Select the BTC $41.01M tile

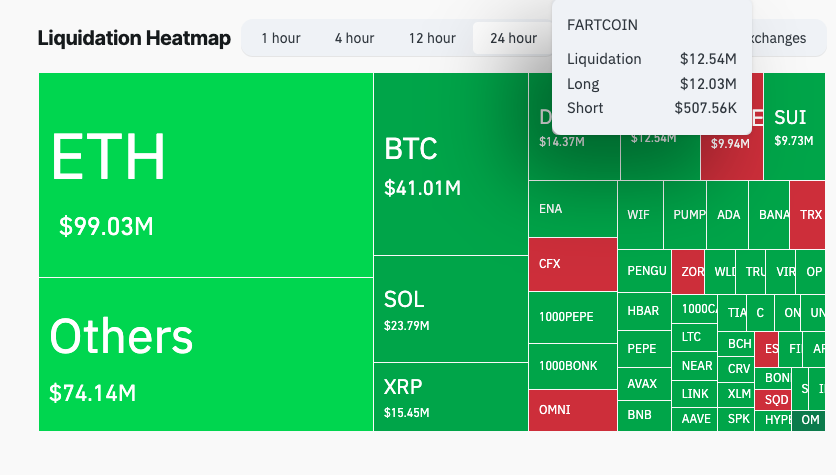(450, 165)
